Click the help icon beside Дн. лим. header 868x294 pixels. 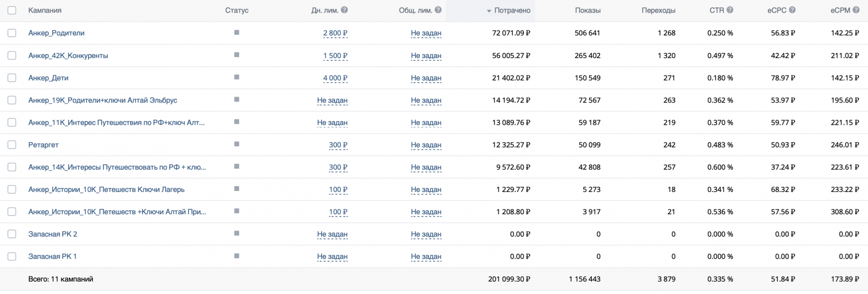point(344,10)
